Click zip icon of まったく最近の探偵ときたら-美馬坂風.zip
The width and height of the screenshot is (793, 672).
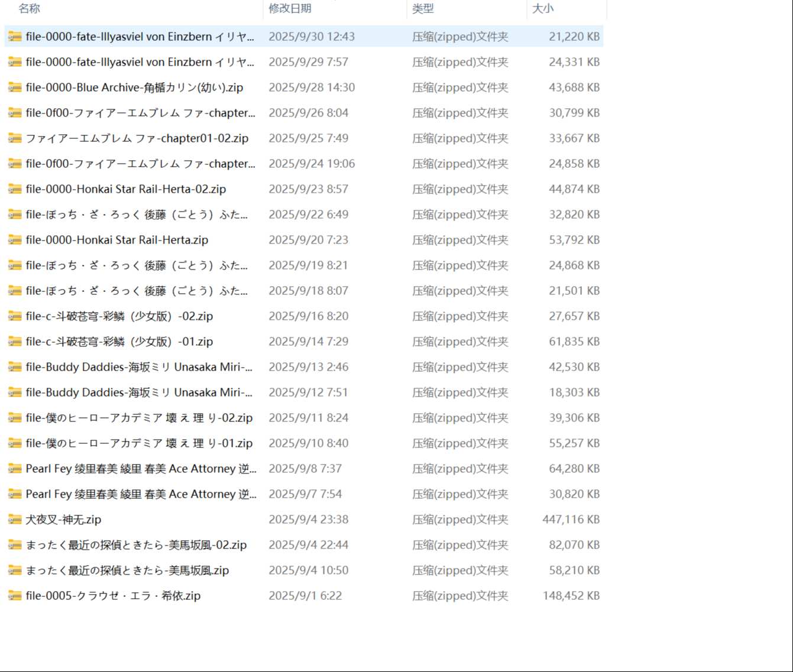tap(15, 570)
